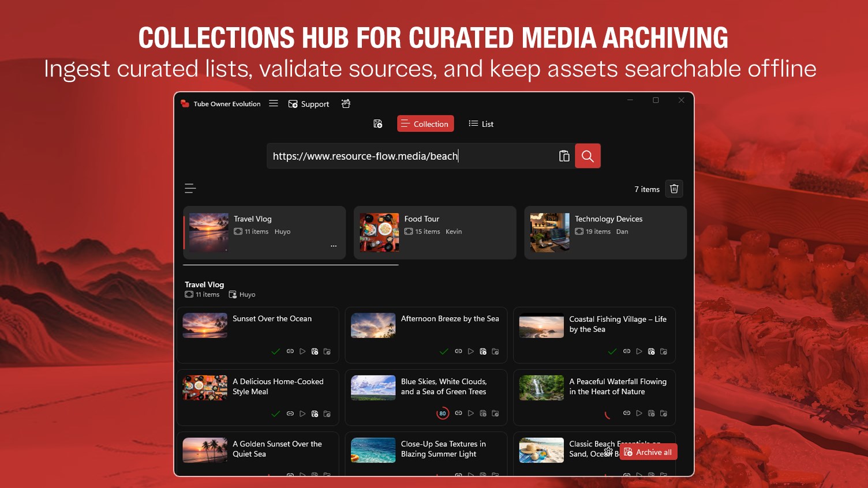Image resolution: width=868 pixels, height=488 pixels.
Task: Open the hamburger menu beside Tube Owner Evolution
Action: click(x=274, y=104)
